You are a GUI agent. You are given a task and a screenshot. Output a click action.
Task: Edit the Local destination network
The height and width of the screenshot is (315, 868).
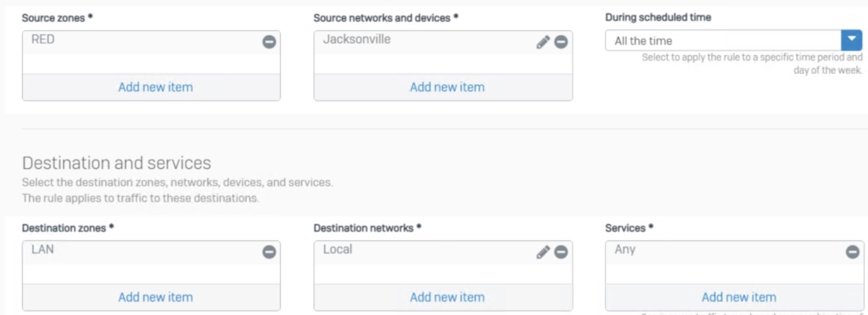pos(543,252)
